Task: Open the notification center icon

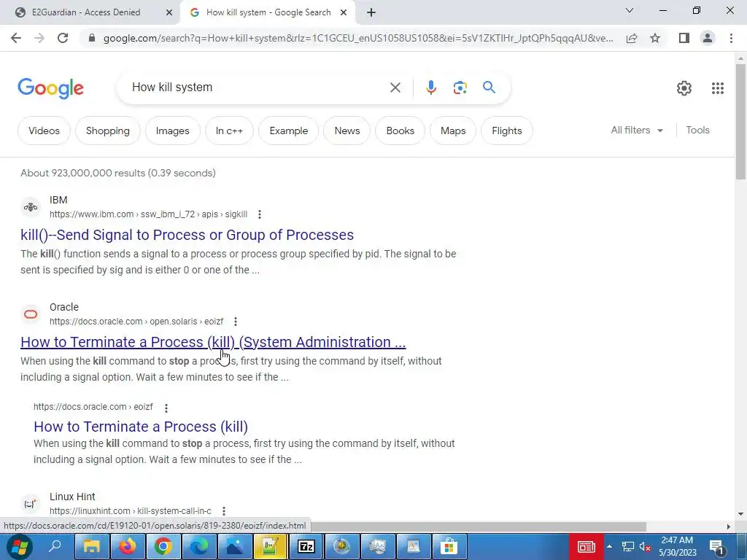Action: 717,547
